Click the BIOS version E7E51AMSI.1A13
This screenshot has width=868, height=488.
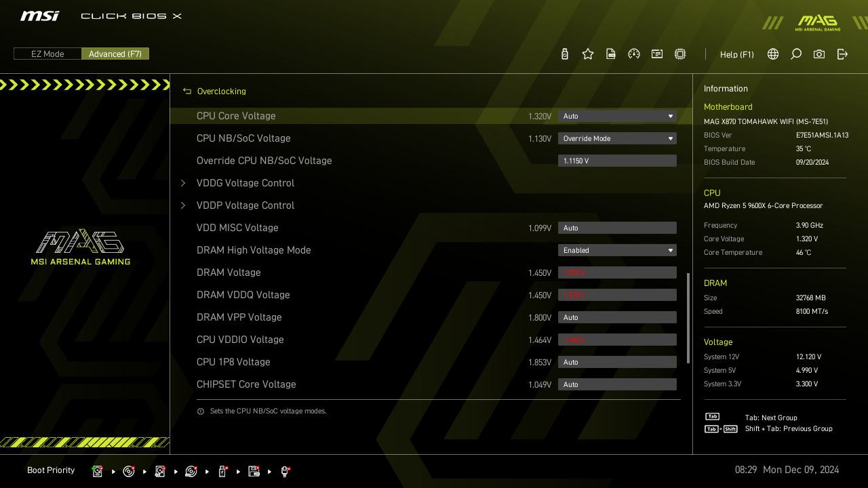pyautogui.click(x=822, y=136)
